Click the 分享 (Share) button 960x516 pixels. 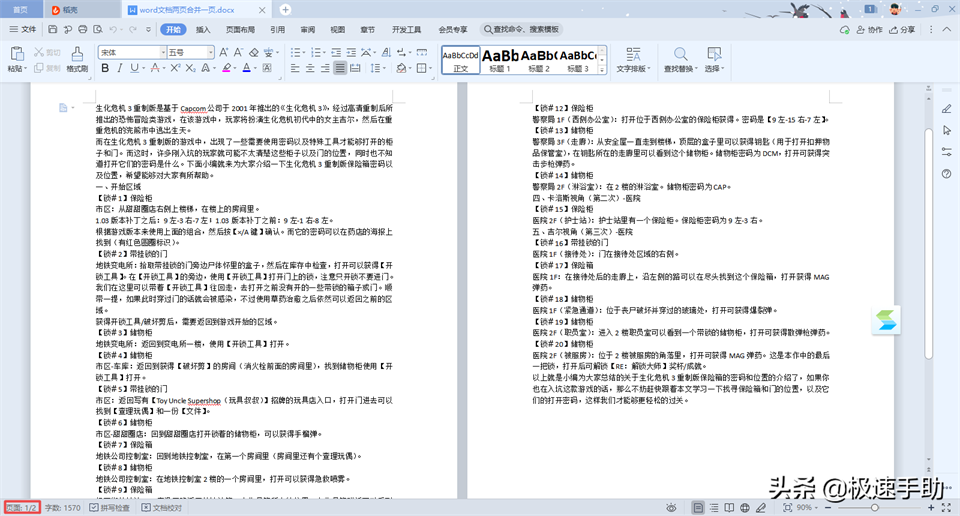click(x=903, y=30)
